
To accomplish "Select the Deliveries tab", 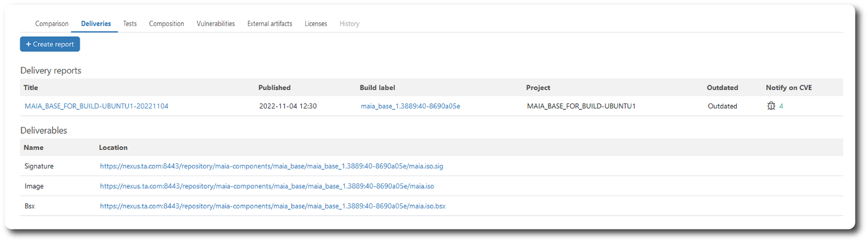I will tap(96, 24).
